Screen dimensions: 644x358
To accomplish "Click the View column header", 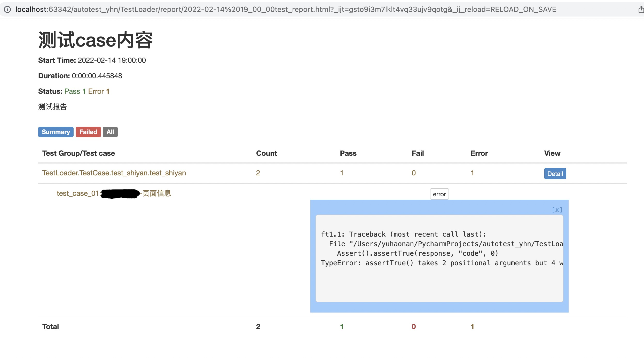I will [552, 153].
